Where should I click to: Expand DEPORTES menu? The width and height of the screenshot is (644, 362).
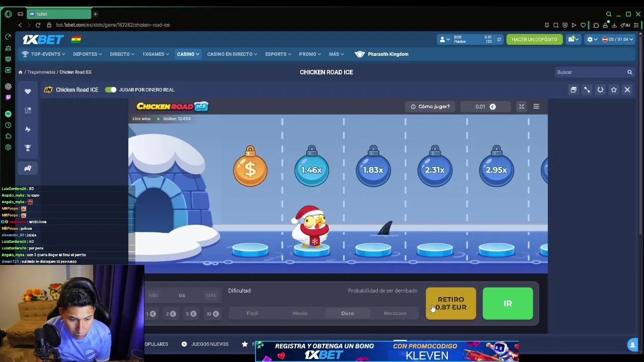click(87, 54)
